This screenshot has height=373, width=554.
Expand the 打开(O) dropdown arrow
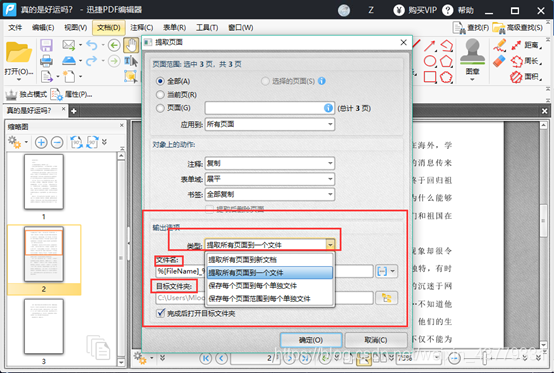click(x=19, y=80)
